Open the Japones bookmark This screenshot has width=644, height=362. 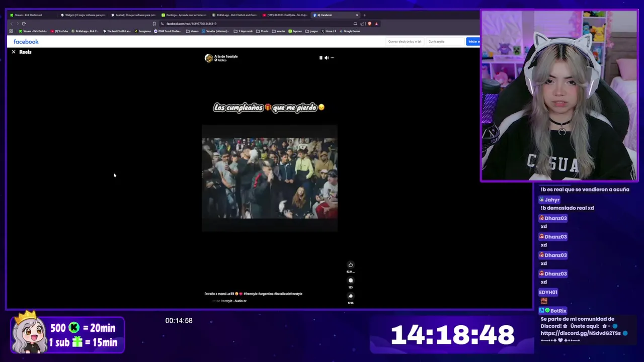point(295,31)
